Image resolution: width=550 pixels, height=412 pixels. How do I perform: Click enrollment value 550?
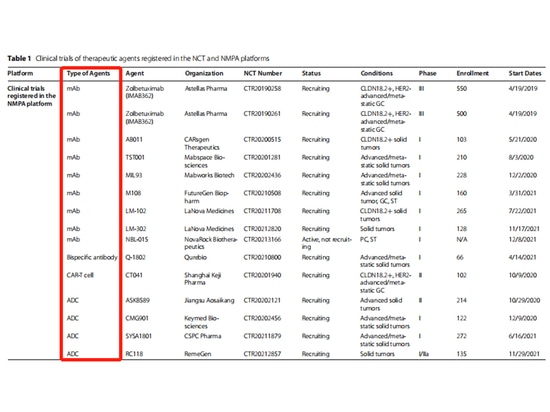click(x=462, y=88)
